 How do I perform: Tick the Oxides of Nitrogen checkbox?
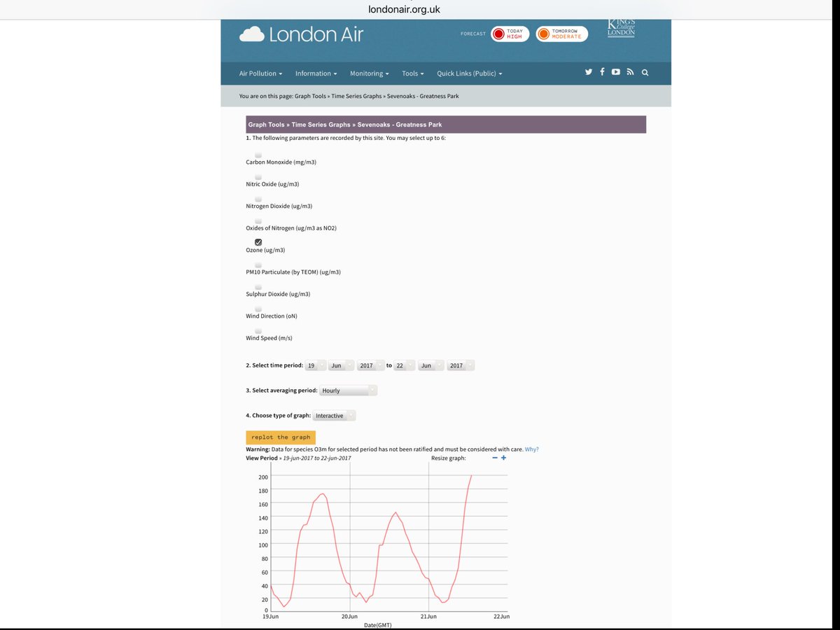(258, 221)
